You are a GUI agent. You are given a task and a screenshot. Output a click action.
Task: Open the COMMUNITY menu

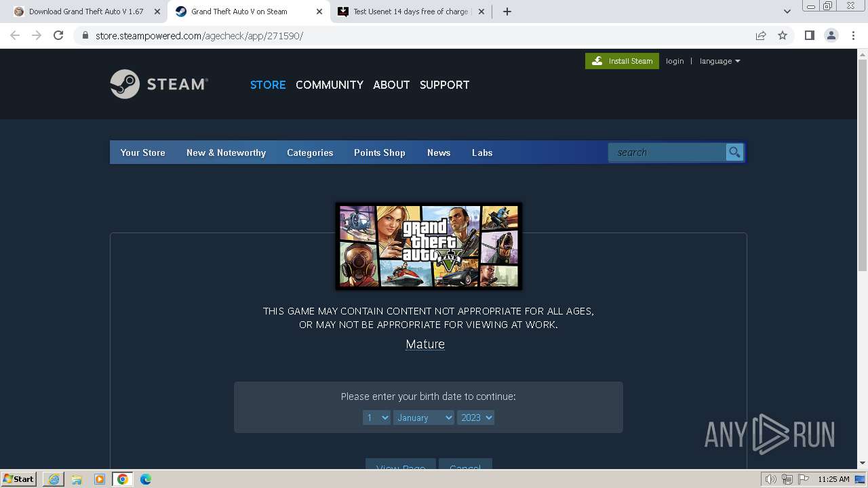330,85
